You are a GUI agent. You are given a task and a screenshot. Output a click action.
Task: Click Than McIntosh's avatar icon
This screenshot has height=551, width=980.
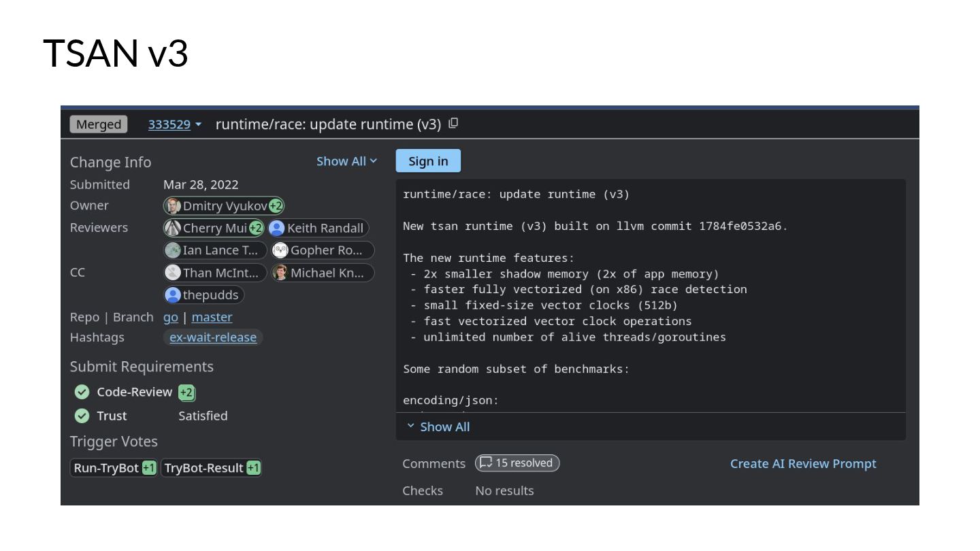click(x=174, y=273)
